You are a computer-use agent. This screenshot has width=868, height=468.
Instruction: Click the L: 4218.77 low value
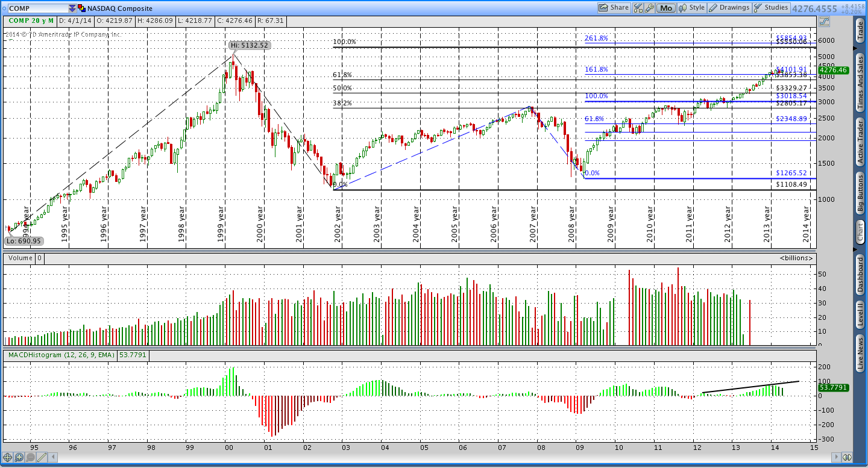193,20
